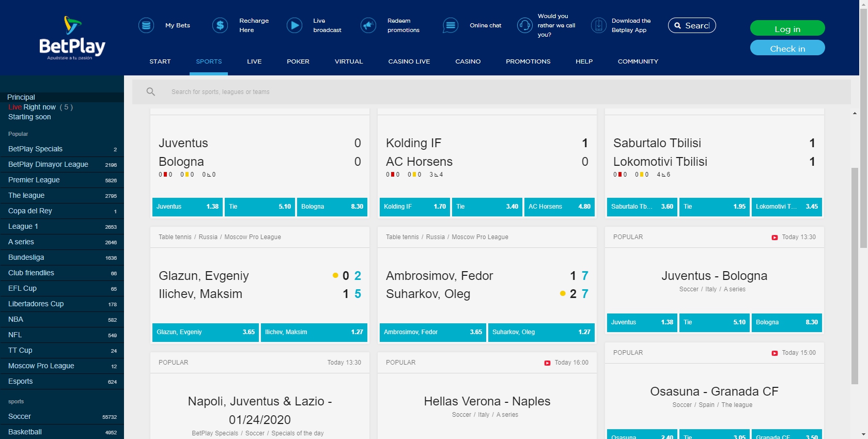
Task: Open NBA in sidebar
Action: point(62,319)
